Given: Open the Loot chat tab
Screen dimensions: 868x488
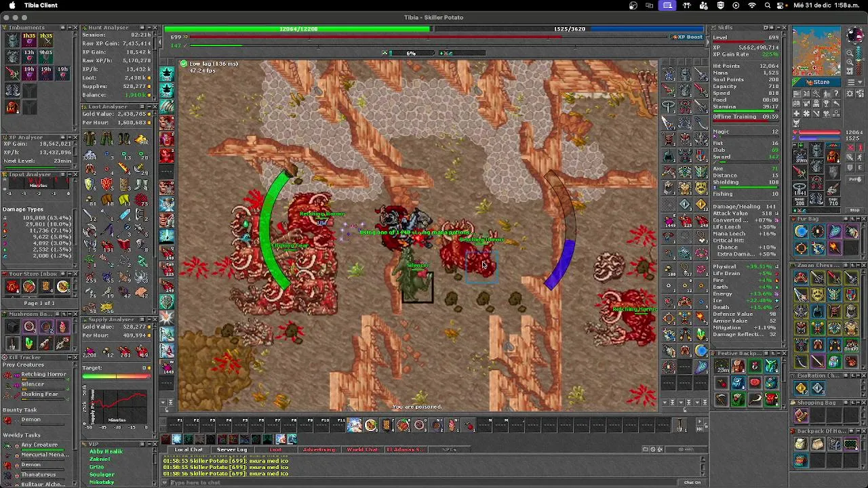Looking at the screenshot, I should [x=275, y=450].
